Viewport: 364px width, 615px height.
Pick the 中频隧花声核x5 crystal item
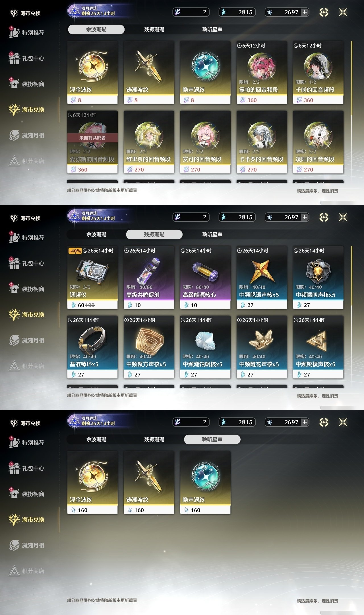tap(262, 347)
